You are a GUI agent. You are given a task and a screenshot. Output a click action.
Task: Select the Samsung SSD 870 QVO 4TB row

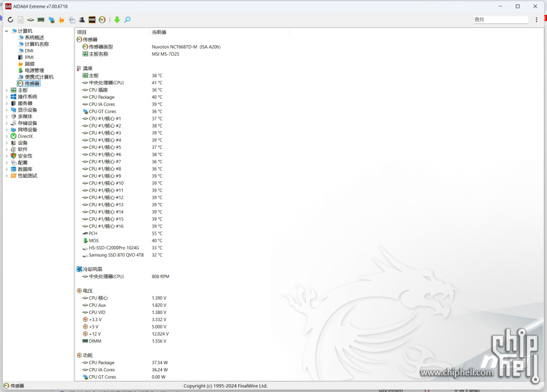(122, 255)
